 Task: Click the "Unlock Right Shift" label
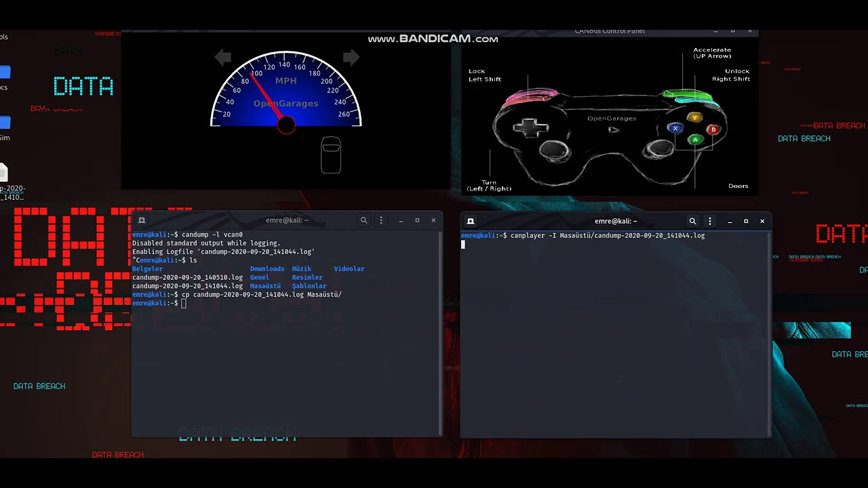(x=731, y=75)
